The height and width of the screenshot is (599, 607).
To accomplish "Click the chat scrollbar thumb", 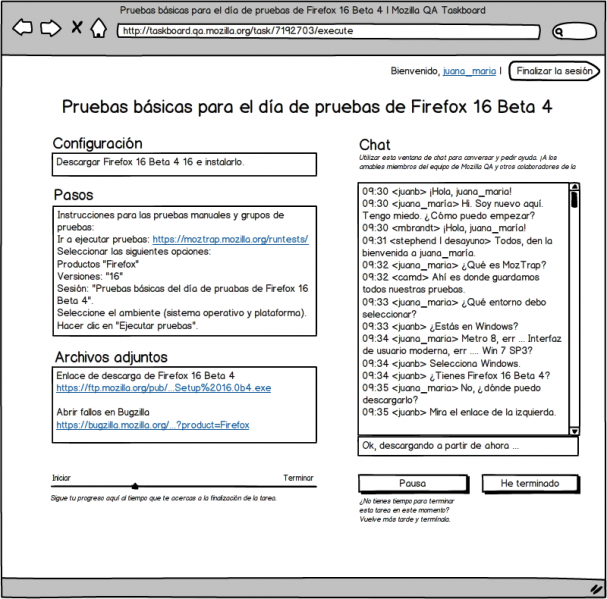I will pos(574,199).
